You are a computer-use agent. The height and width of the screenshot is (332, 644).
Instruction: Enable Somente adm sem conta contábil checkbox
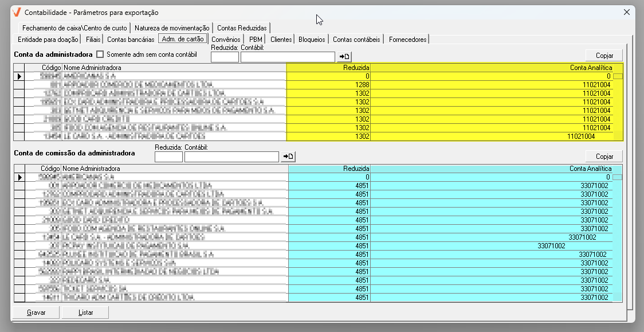click(100, 54)
